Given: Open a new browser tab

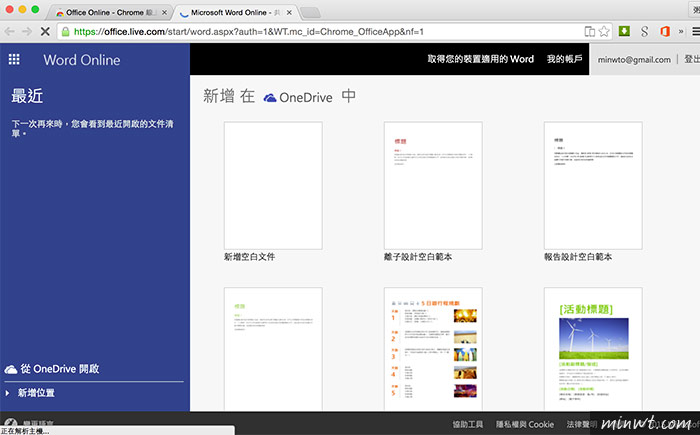Looking at the screenshot, I should (310, 13).
